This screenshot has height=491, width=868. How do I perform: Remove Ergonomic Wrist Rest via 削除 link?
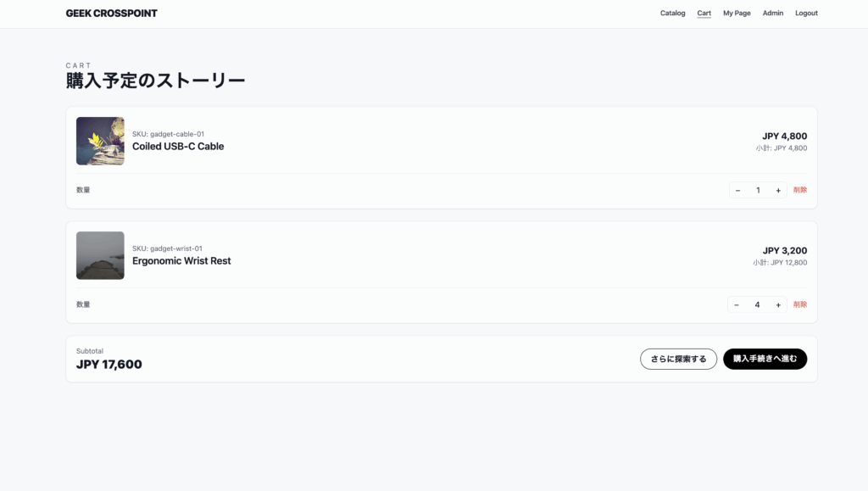(800, 304)
